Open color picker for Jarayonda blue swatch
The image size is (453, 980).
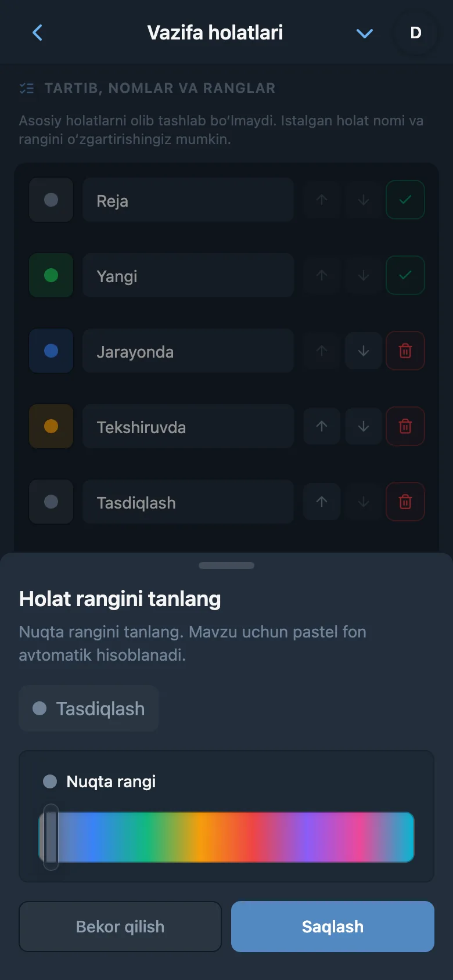tap(51, 351)
